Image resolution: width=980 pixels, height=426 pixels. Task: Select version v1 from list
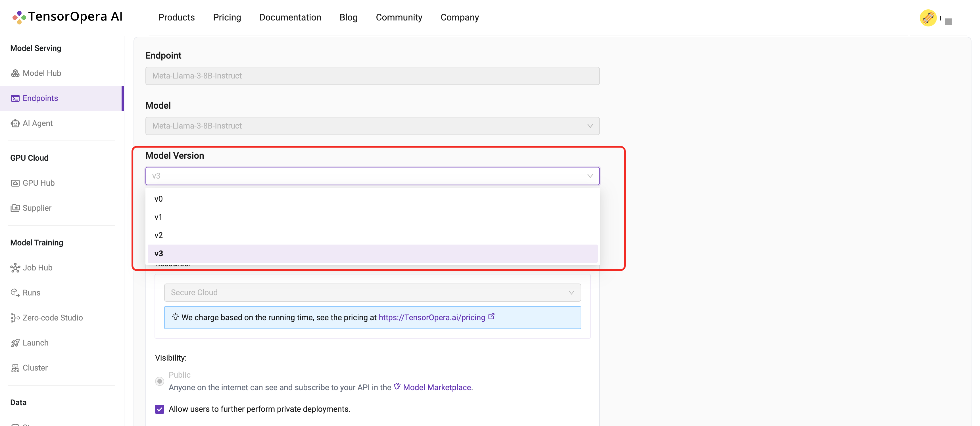tap(372, 217)
